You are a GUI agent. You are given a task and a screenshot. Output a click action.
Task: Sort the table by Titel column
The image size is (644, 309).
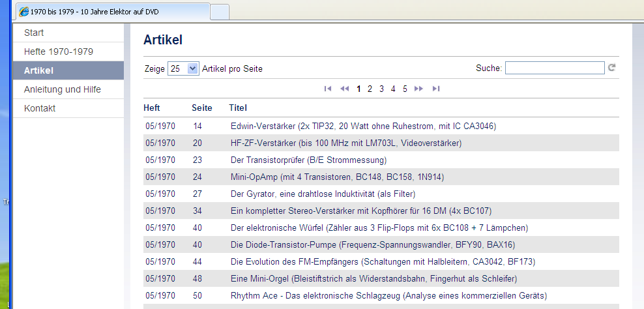pyautogui.click(x=238, y=108)
